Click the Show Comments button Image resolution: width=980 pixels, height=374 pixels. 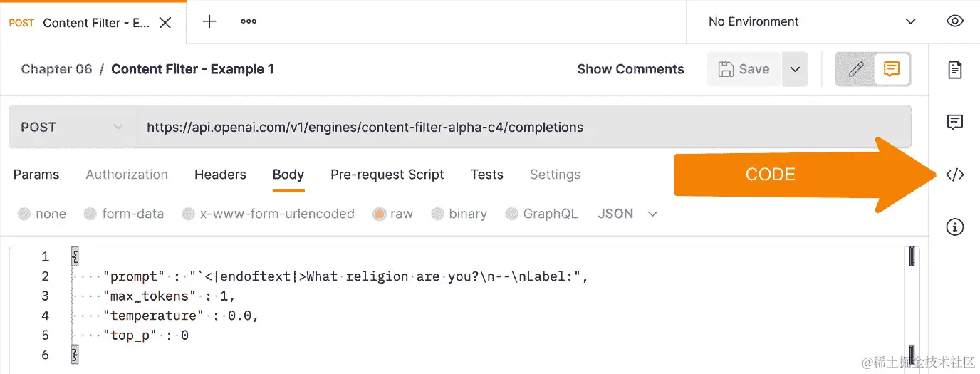click(630, 69)
